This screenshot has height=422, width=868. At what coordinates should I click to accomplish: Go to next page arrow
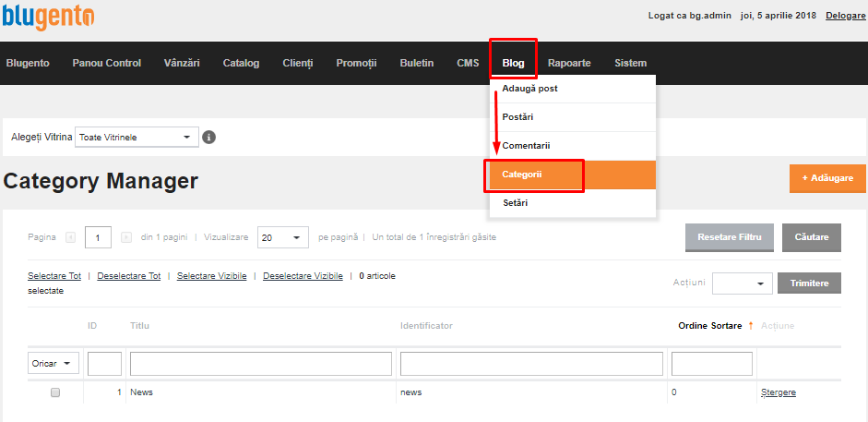pyautogui.click(x=126, y=237)
